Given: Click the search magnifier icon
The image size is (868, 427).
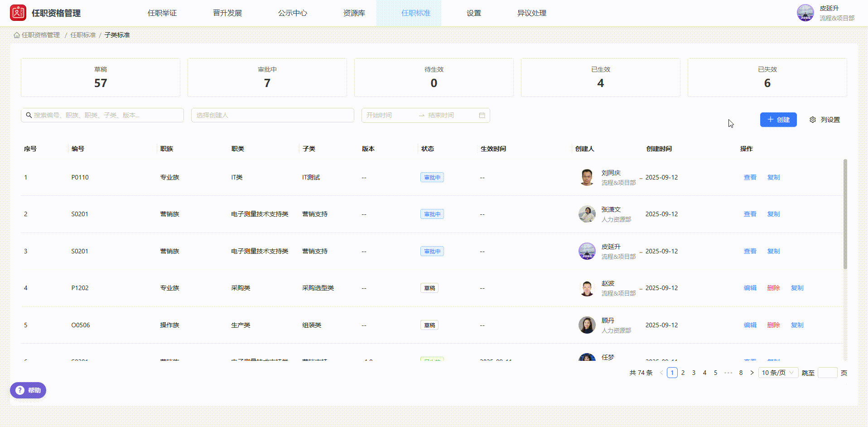Looking at the screenshot, I should (x=29, y=115).
